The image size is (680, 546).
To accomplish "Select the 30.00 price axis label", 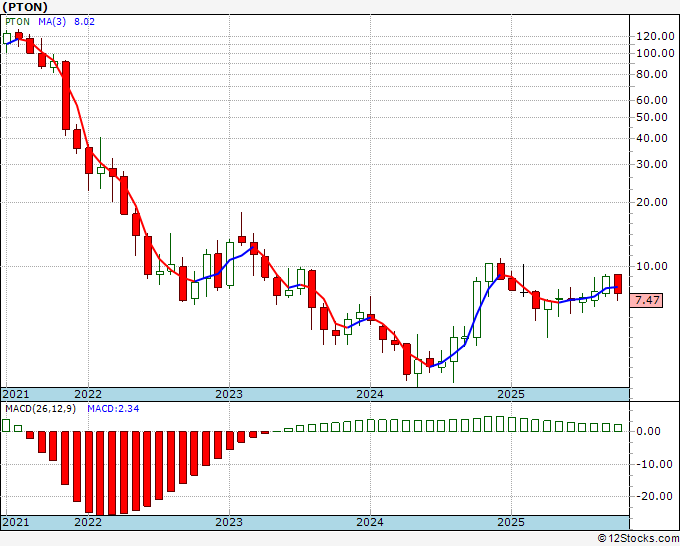I will pyautogui.click(x=651, y=164).
